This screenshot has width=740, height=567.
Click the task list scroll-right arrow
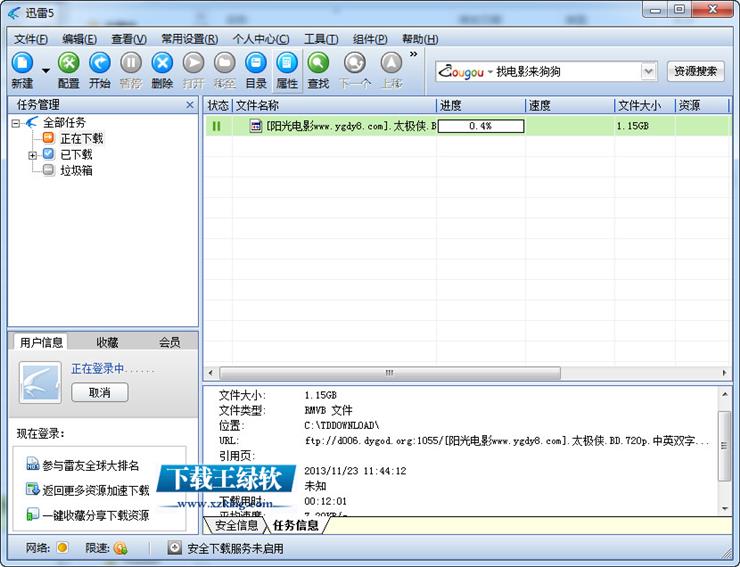click(724, 373)
